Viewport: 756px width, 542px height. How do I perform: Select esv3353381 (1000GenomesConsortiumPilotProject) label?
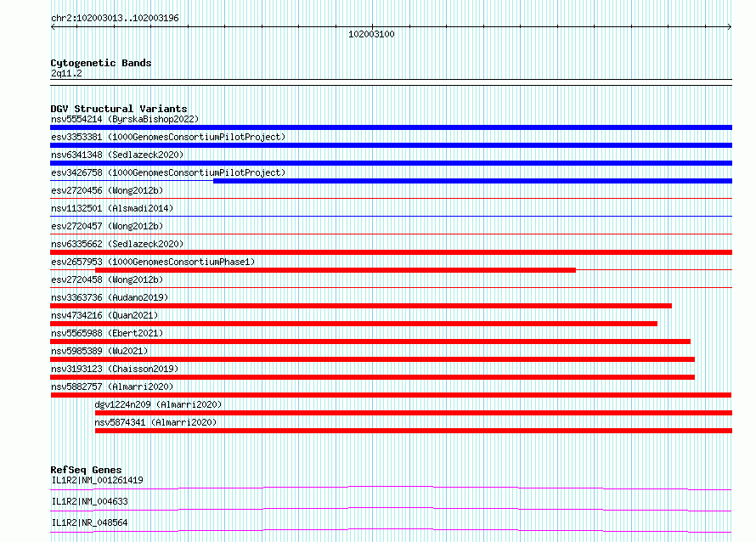(x=168, y=137)
